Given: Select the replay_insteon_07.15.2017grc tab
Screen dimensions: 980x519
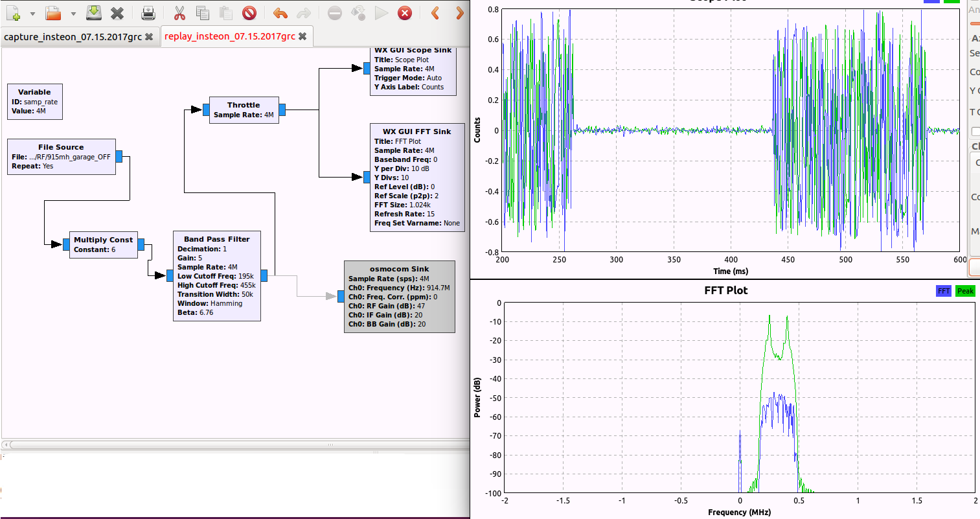Looking at the screenshot, I should [x=229, y=36].
